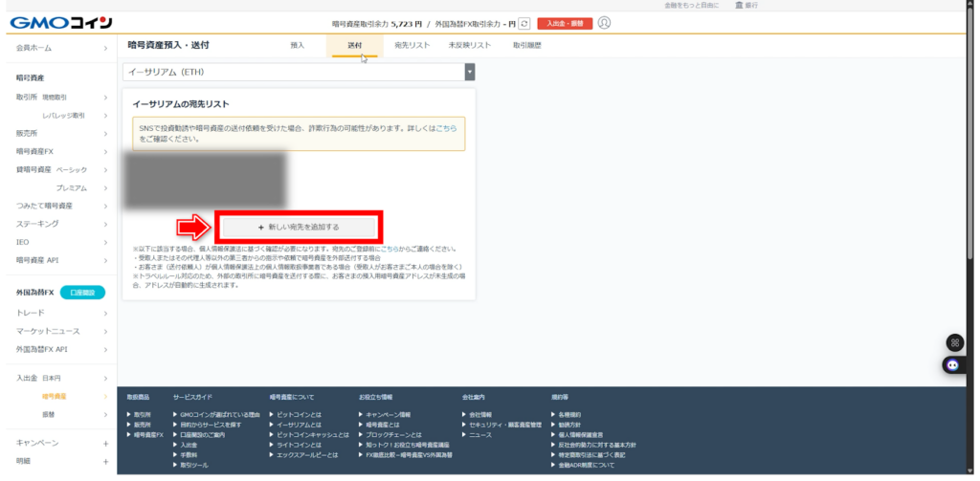The image size is (980, 481).
Task: Click the refresh balance icon
Action: point(524,22)
